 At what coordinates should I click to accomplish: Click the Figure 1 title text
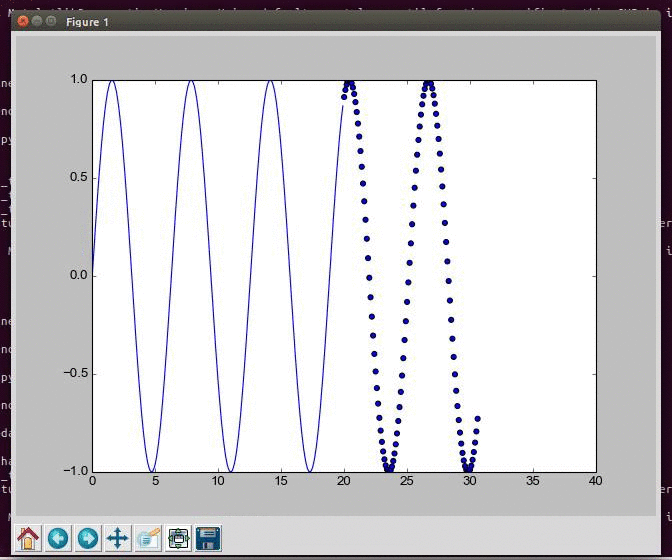[x=87, y=22]
